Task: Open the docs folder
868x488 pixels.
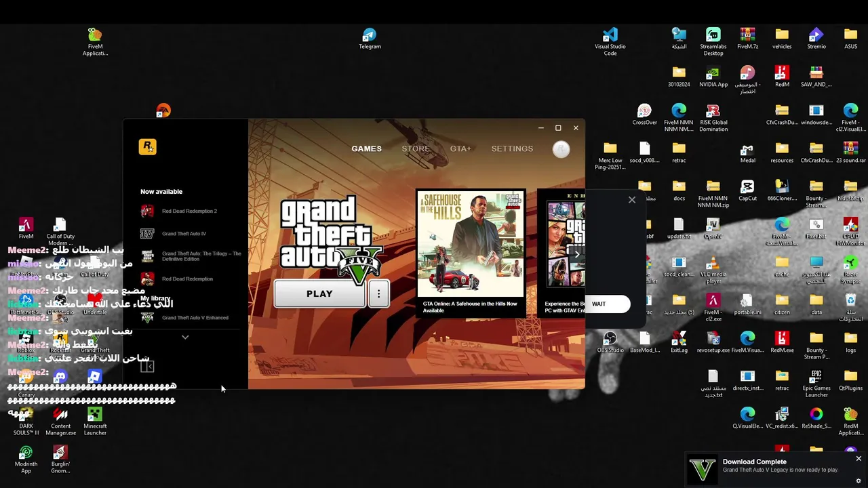Action: point(679,190)
